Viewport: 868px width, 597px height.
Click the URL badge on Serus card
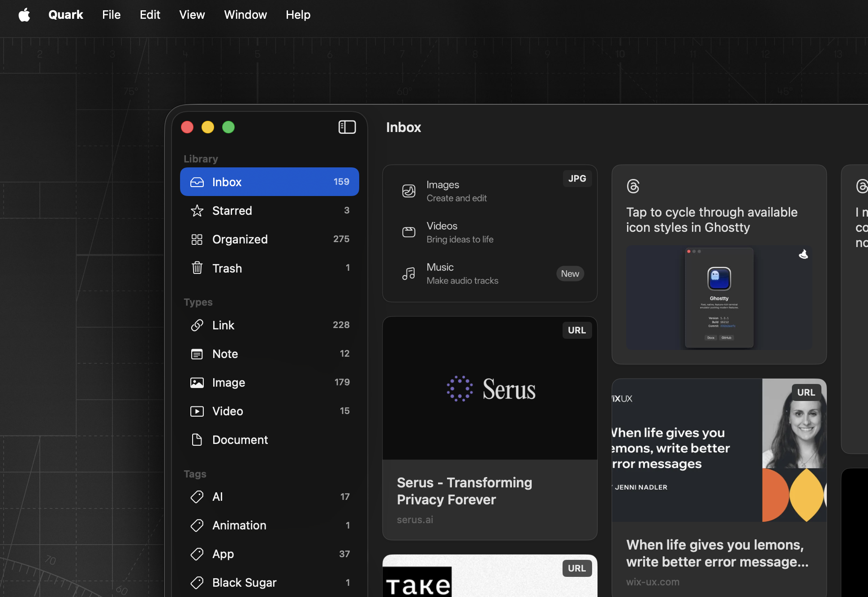click(x=577, y=330)
